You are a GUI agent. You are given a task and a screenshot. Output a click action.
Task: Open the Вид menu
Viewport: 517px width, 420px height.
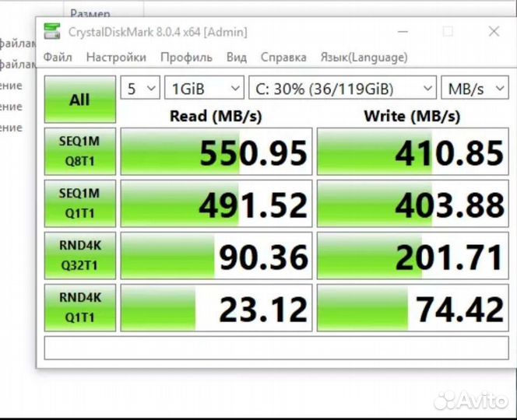(x=237, y=58)
